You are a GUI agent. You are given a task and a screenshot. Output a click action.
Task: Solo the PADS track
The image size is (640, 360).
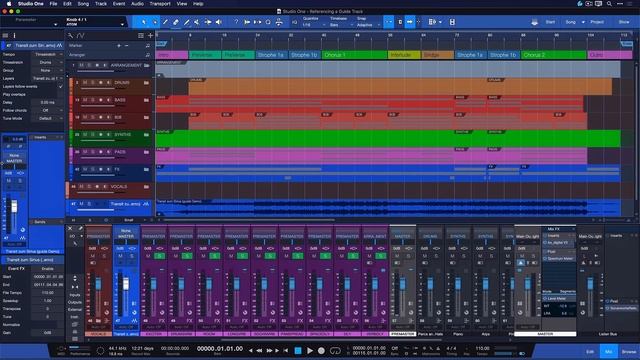tap(93, 152)
